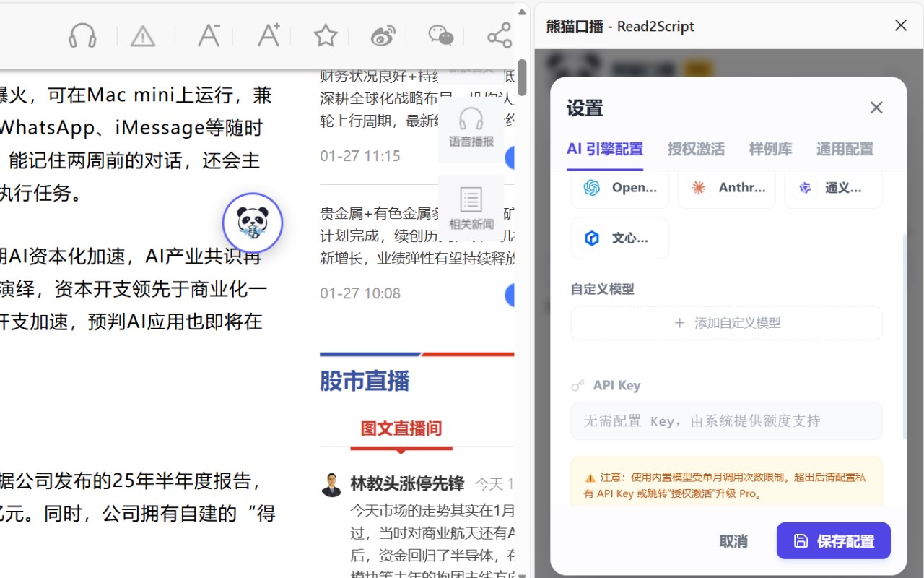
Task: Close the 熊猫口播 side panel
Action: (901, 26)
